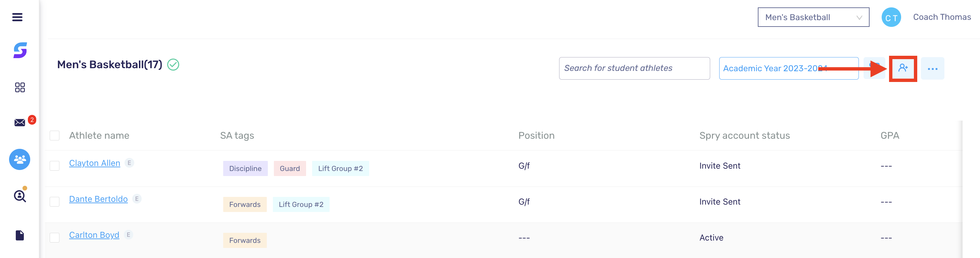Screen dimensions: 980x258
Task: Open the documents file icon
Action: tap(20, 235)
